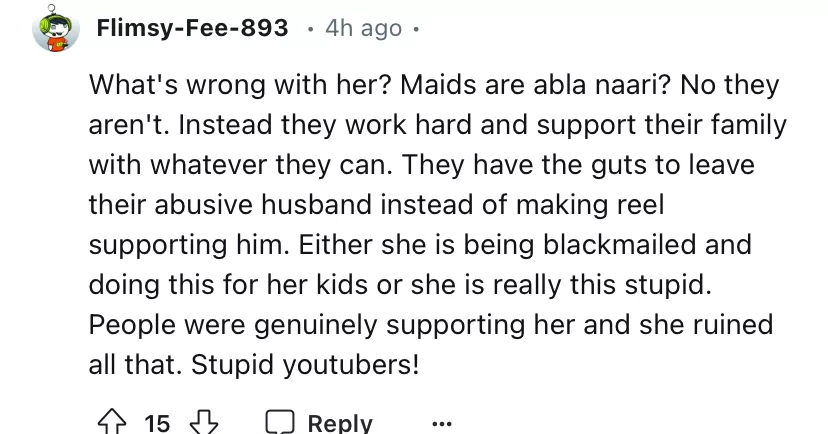Click the phrase 'They have the guts to leave'
Viewport: 828px width, 434px height.
tap(619, 165)
